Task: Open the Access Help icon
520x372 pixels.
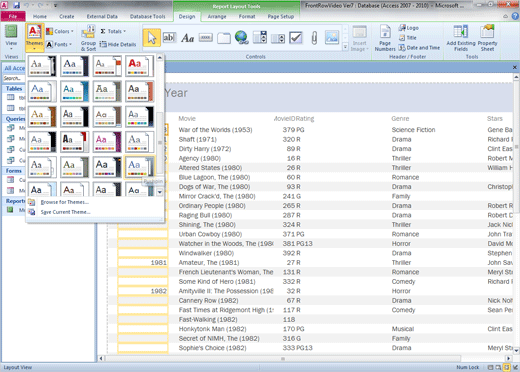Action: 515,16
